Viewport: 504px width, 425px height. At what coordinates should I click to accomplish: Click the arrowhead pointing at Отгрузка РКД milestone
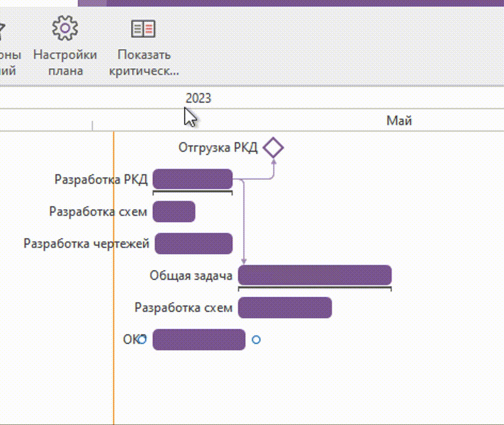[x=273, y=161]
